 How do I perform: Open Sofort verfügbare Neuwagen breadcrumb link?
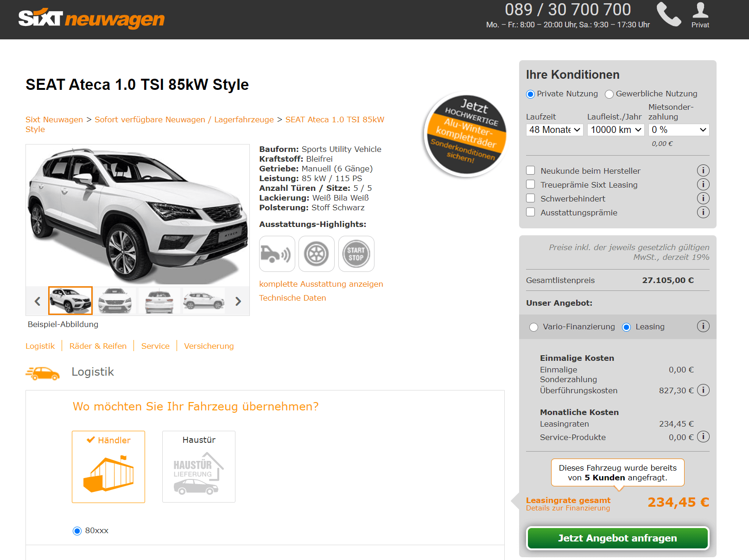coord(184,120)
